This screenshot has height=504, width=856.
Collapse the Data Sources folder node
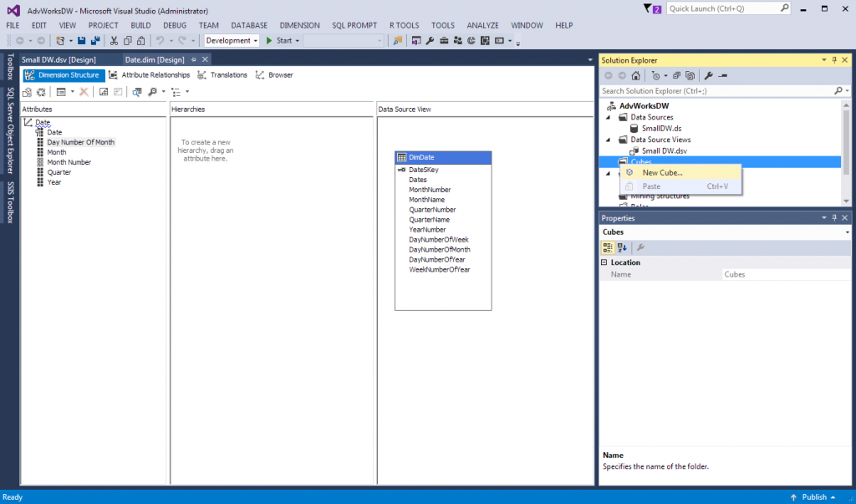609,117
